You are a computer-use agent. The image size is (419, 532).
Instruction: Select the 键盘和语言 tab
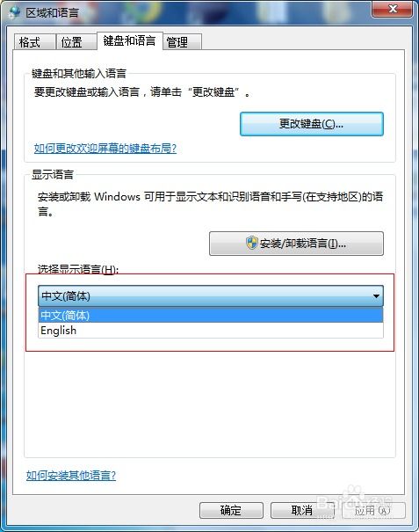130,41
